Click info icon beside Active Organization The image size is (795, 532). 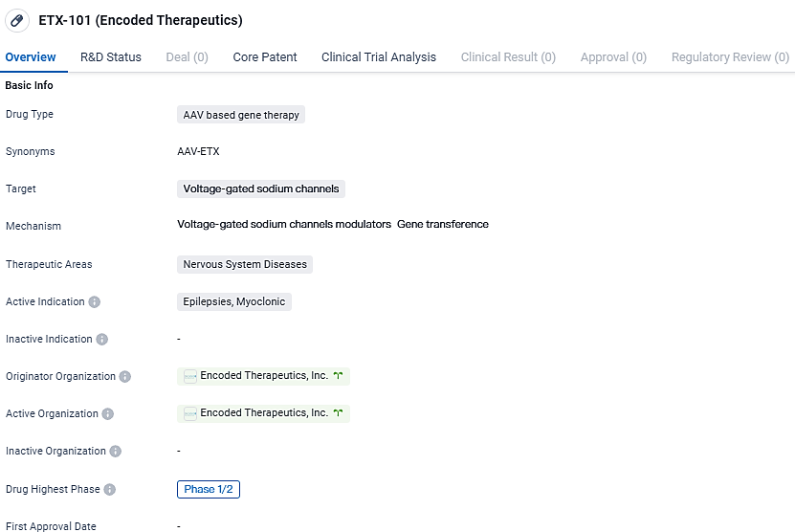click(x=107, y=414)
